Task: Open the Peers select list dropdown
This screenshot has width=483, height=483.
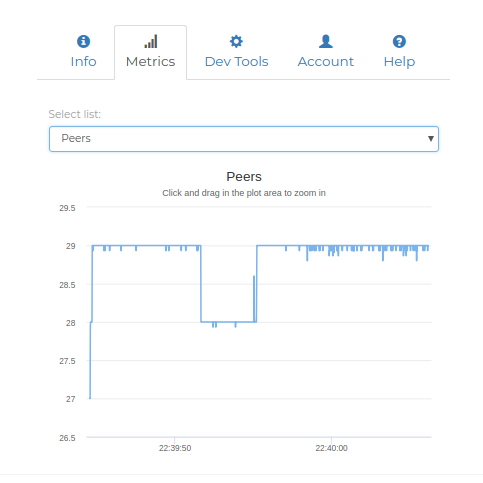Action: pos(244,139)
